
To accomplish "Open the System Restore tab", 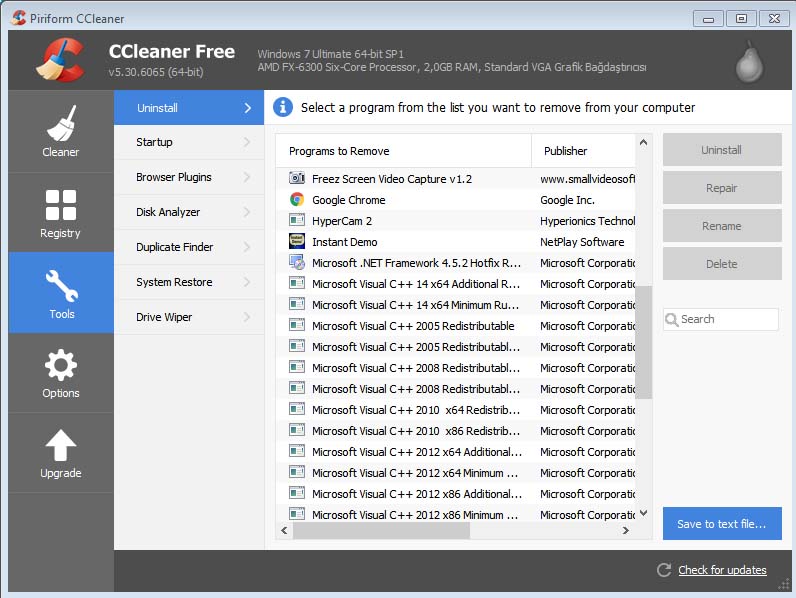I will pos(189,282).
